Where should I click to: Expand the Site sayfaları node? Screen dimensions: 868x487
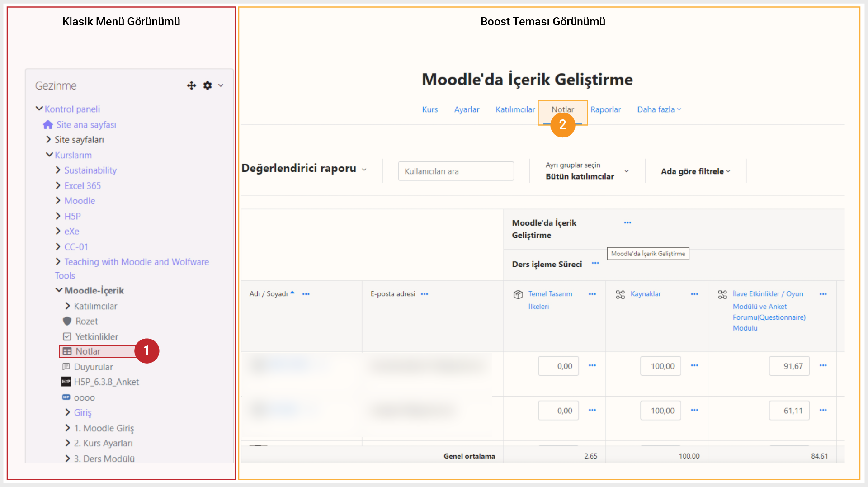(49, 139)
